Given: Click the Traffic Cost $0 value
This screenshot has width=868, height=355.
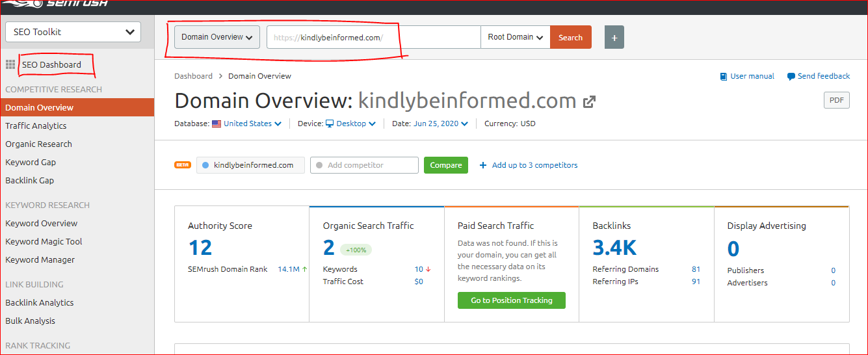Looking at the screenshot, I should (419, 282).
